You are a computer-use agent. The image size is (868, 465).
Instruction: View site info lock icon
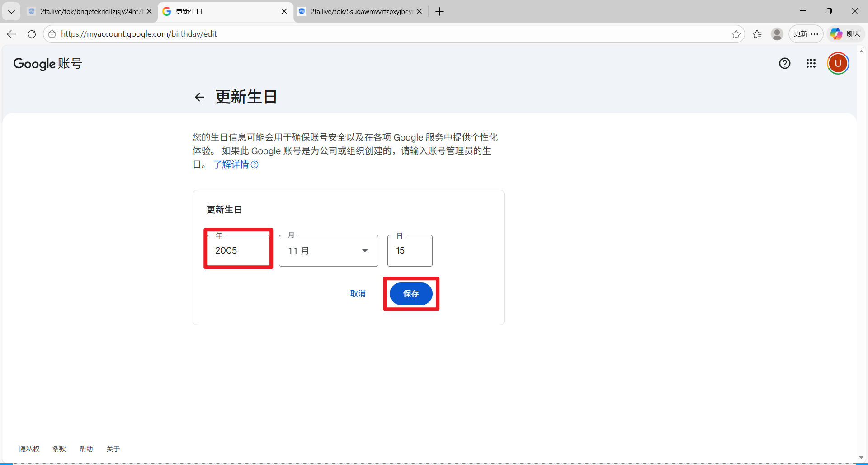click(x=52, y=34)
